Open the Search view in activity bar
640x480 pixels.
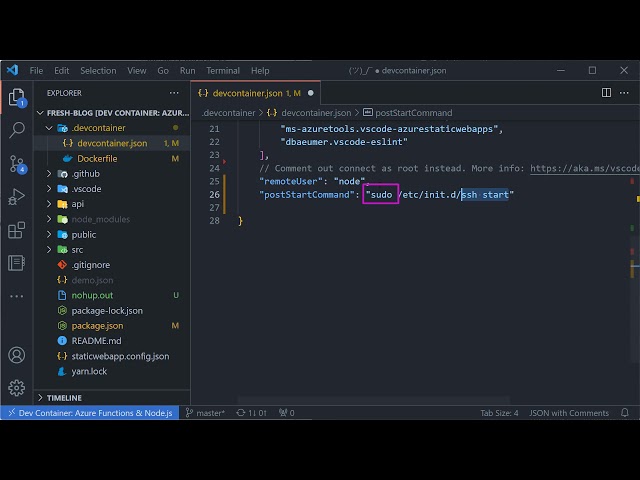tap(17, 130)
